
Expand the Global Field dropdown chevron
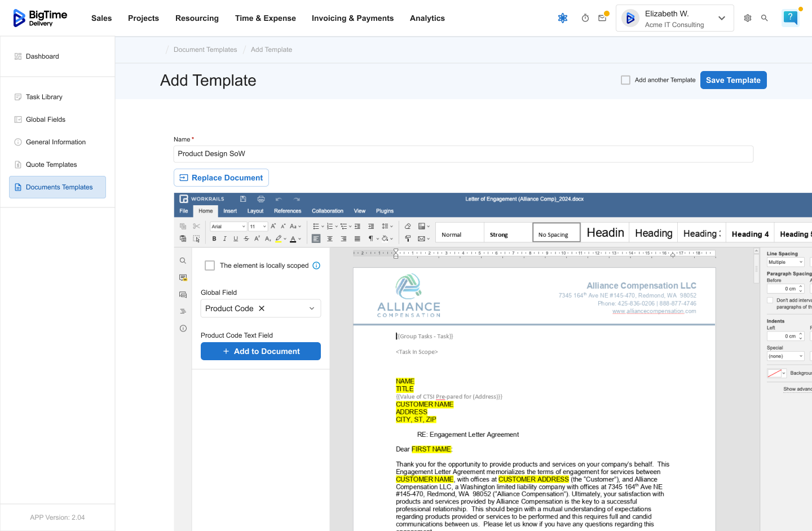pos(312,308)
